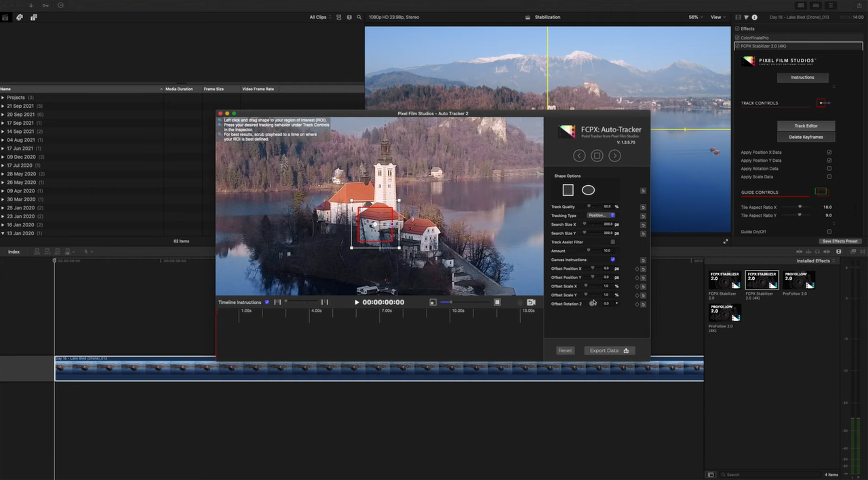Click the keyword editor key icon

click(x=45, y=5)
